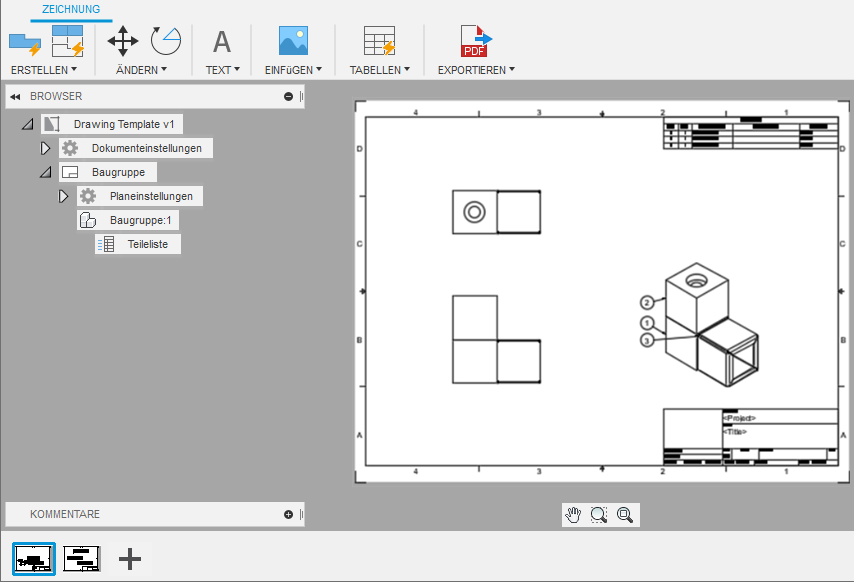Select the first sheet thumbnail
Image resolution: width=854 pixels, height=582 pixels.
(34, 559)
